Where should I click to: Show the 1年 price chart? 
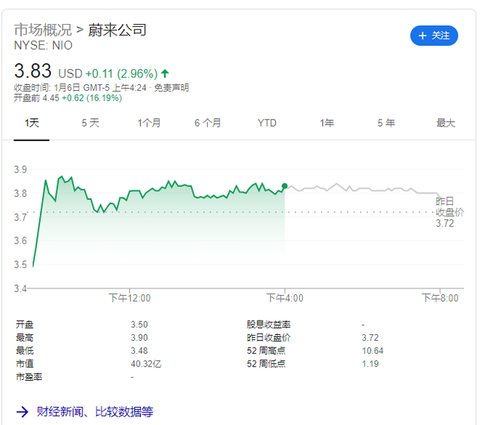coord(327,123)
